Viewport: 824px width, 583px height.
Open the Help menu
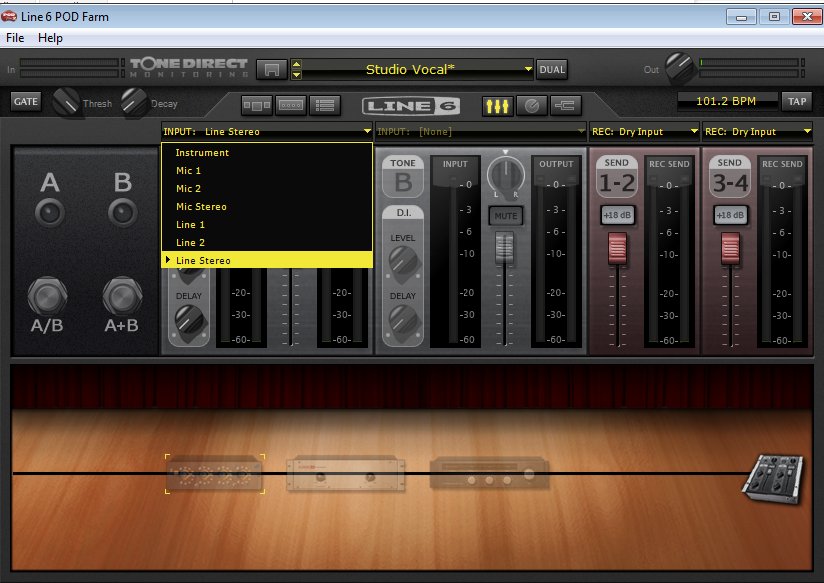click(x=50, y=38)
